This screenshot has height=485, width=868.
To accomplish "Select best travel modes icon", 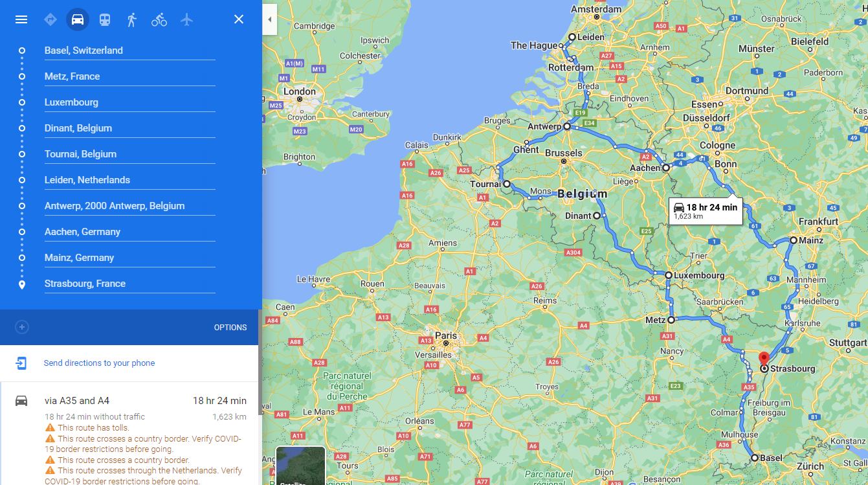I will (x=50, y=19).
